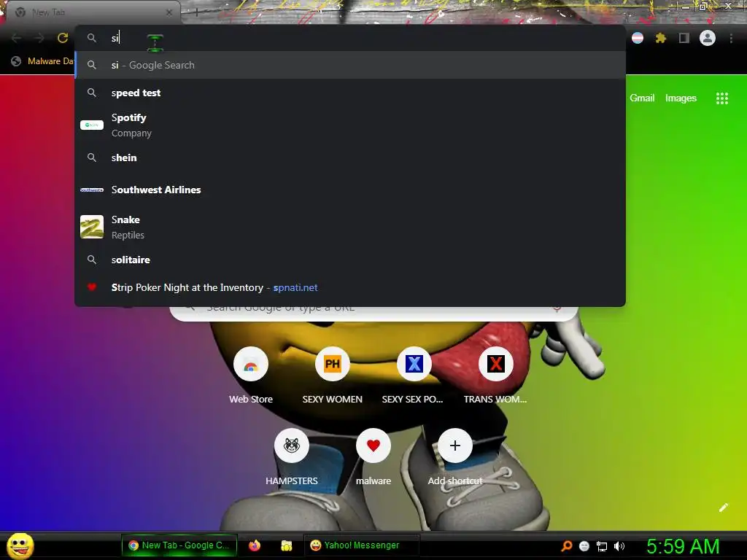This screenshot has width=747, height=560.
Task: Select the 'si - Google Search' suggestion
Action: pos(350,65)
